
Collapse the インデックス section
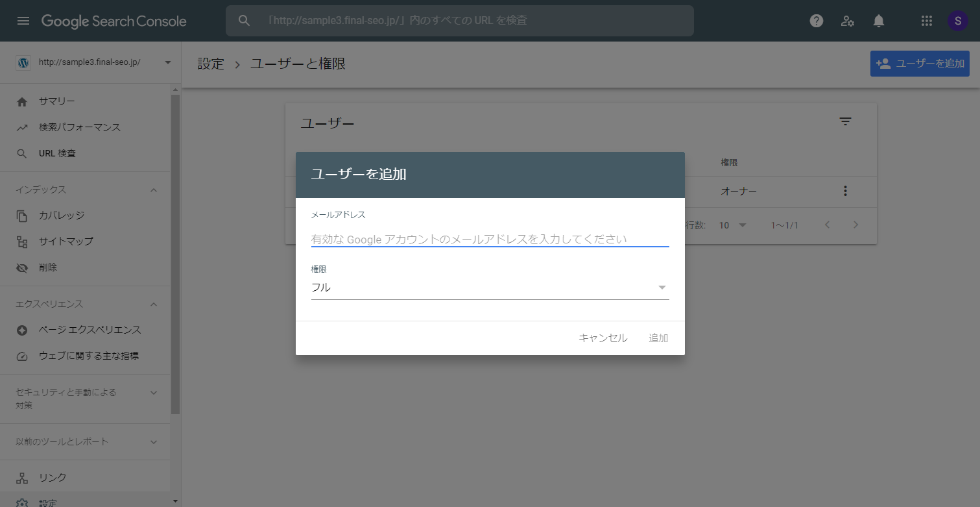click(x=154, y=190)
